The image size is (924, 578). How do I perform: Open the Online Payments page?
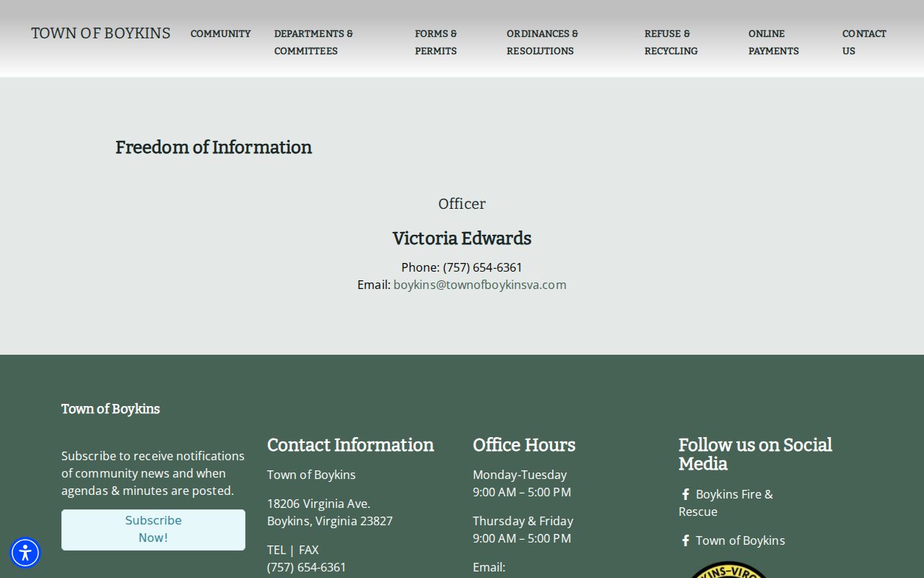(x=774, y=42)
